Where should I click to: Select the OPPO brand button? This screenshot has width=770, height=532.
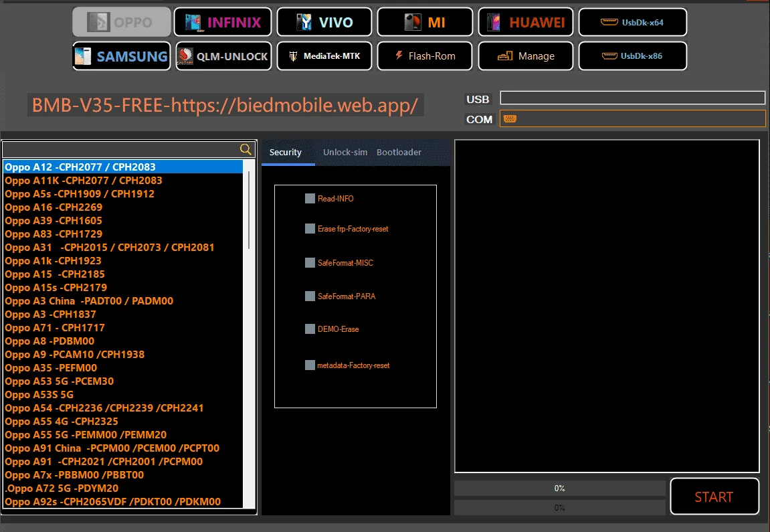pyautogui.click(x=122, y=22)
